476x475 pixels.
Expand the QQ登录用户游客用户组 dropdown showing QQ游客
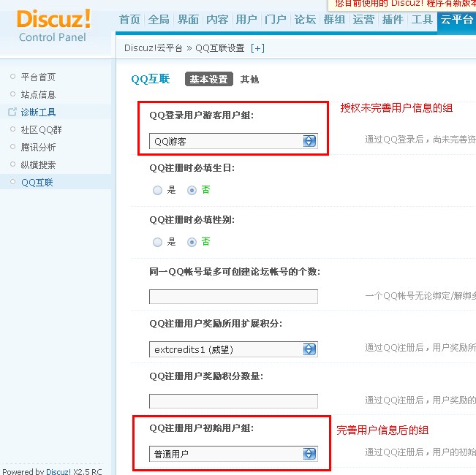click(x=233, y=141)
